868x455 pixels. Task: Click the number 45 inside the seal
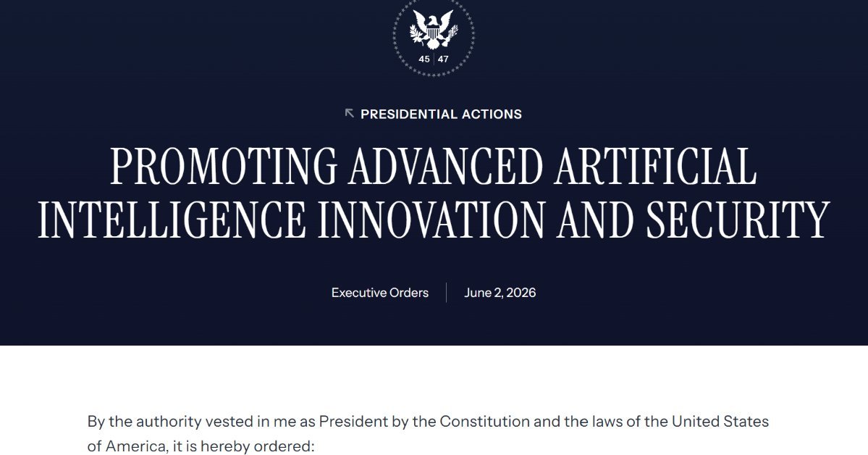point(424,59)
